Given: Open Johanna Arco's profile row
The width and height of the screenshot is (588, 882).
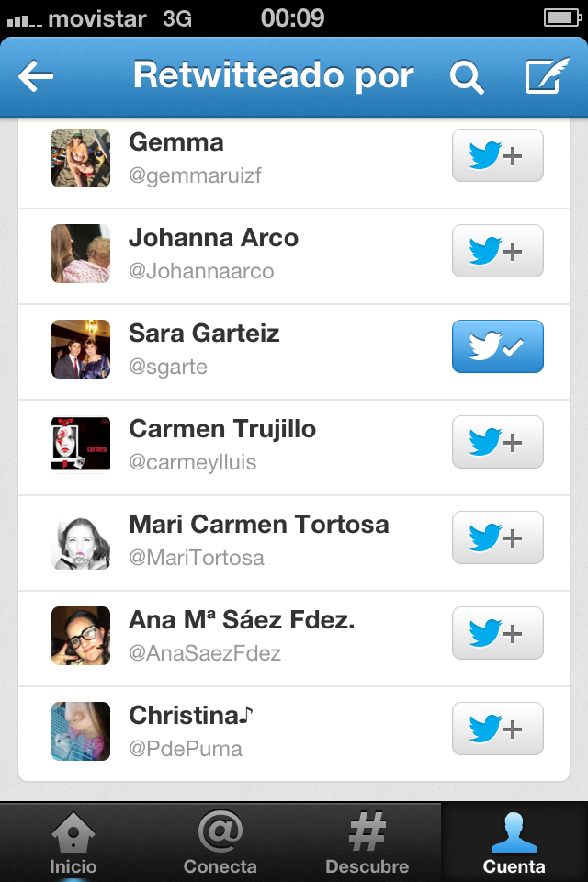Looking at the screenshot, I should pos(294,256).
